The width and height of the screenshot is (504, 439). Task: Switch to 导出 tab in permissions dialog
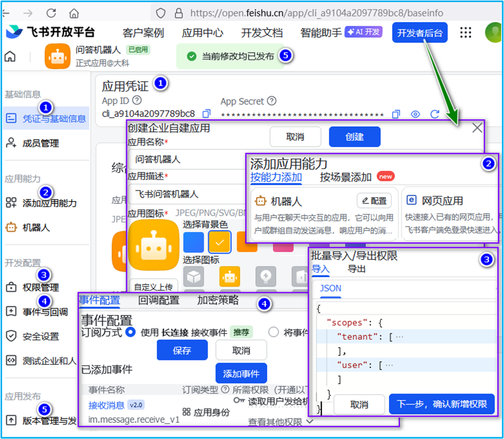pyautogui.click(x=357, y=269)
